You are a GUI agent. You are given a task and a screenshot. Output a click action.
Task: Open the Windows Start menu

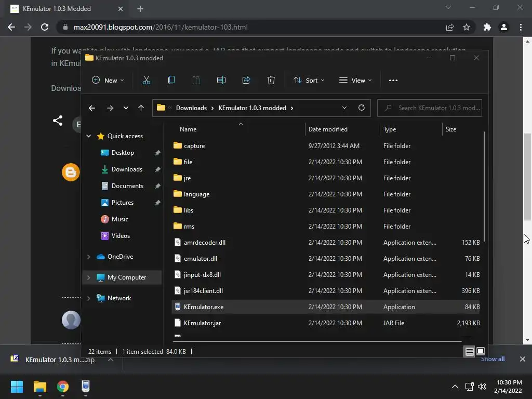17,387
